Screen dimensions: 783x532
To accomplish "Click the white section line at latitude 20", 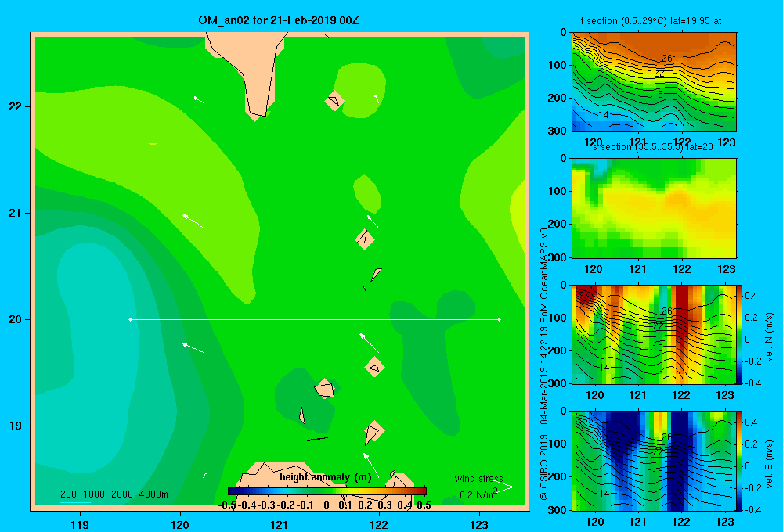I will pos(315,319).
